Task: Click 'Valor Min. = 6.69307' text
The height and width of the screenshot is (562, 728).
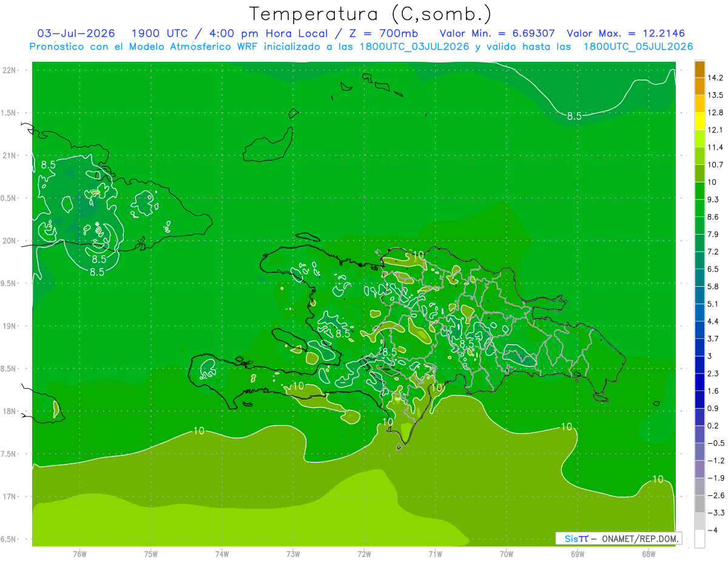Action: tap(497, 33)
